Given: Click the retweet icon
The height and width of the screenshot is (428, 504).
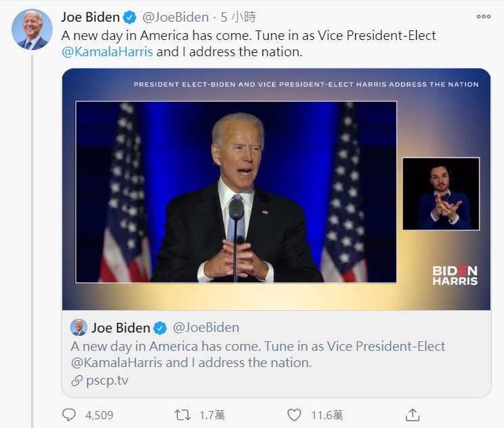Looking at the screenshot, I should click(183, 414).
